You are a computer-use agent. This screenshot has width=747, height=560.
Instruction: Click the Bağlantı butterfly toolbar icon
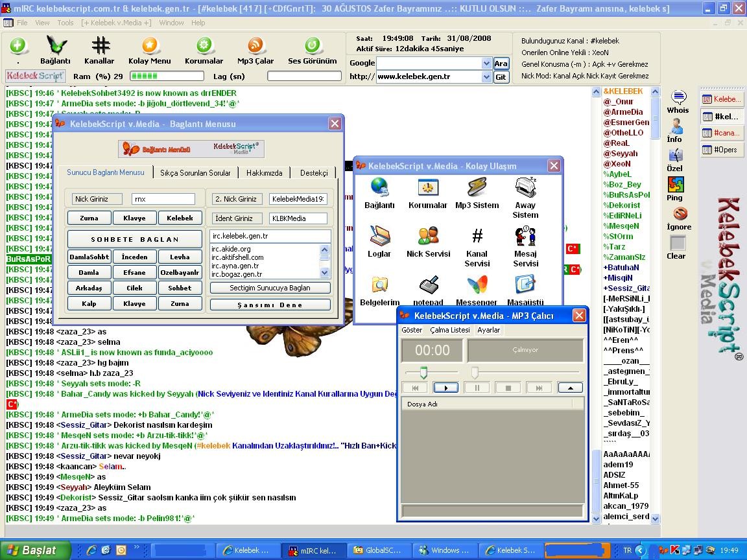pos(56,47)
